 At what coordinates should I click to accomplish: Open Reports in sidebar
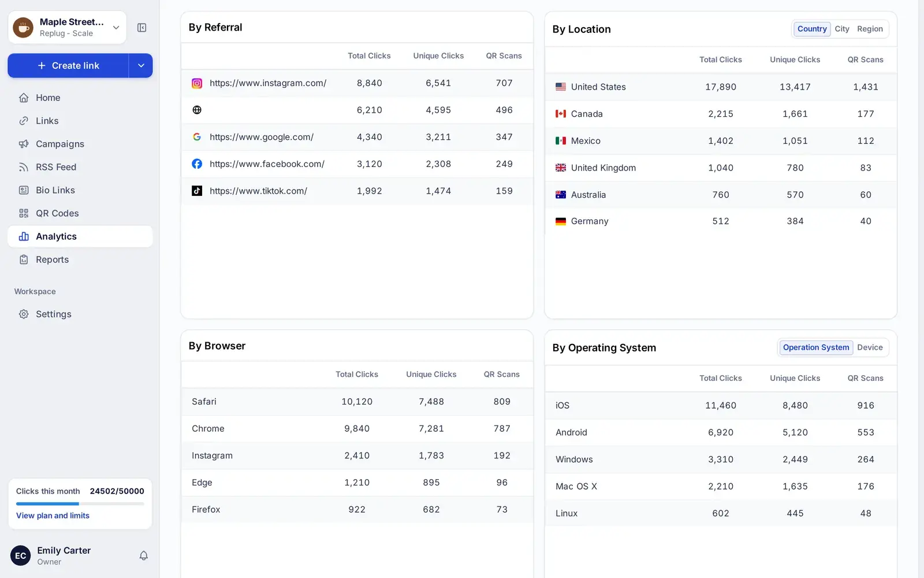(x=80, y=260)
